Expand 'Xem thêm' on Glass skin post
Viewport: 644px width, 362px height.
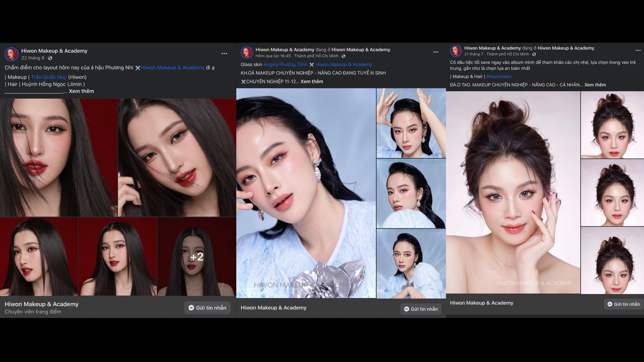pyautogui.click(x=312, y=82)
